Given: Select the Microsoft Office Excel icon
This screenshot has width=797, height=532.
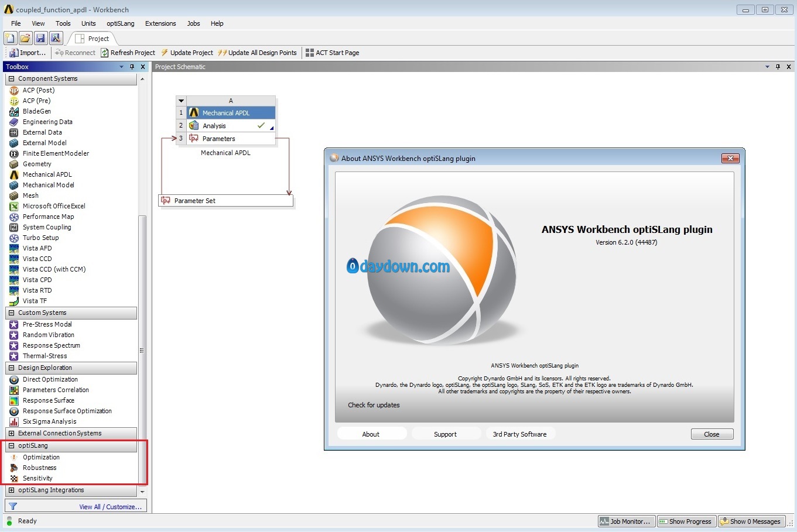Looking at the screenshot, I should (x=14, y=206).
